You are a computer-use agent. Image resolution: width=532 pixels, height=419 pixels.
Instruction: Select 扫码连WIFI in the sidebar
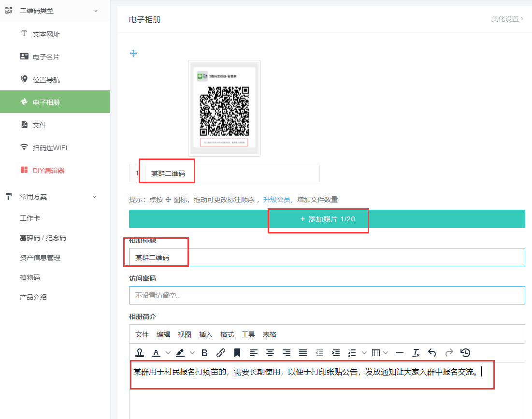(x=50, y=148)
